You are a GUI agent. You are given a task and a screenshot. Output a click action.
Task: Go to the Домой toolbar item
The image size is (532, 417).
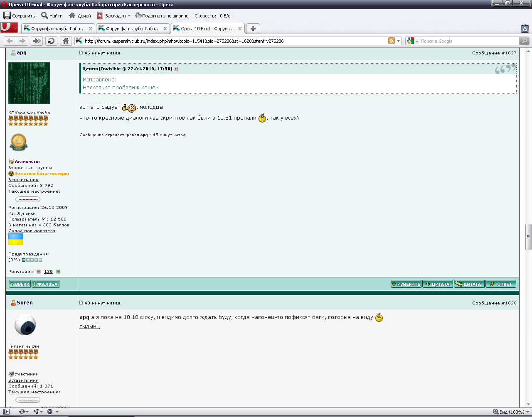(x=80, y=16)
